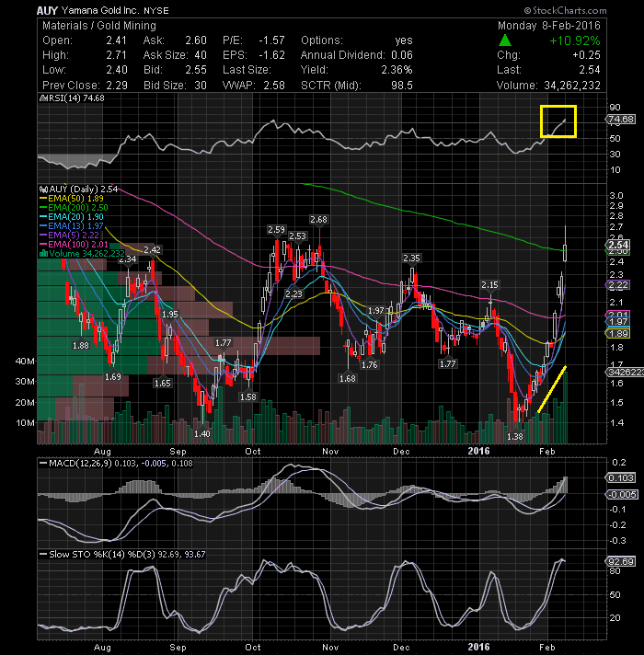Image resolution: width=644 pixels, height=655 pixels.
Task: Click the EPS value -1.62
Action: coord(272,55)
